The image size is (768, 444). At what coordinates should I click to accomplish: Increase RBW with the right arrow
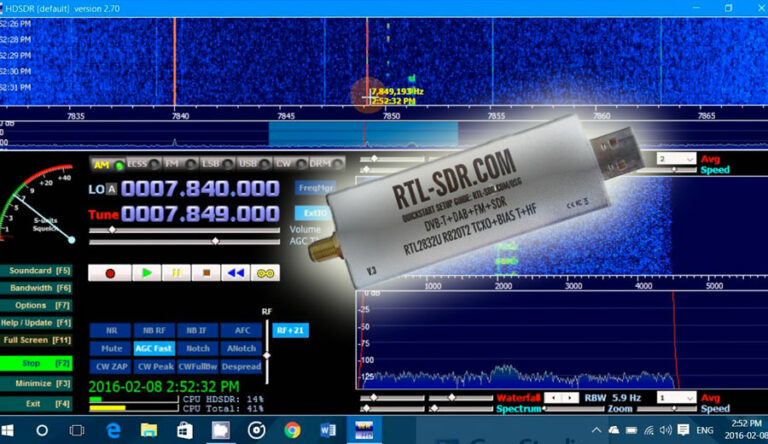click(570, 397)
